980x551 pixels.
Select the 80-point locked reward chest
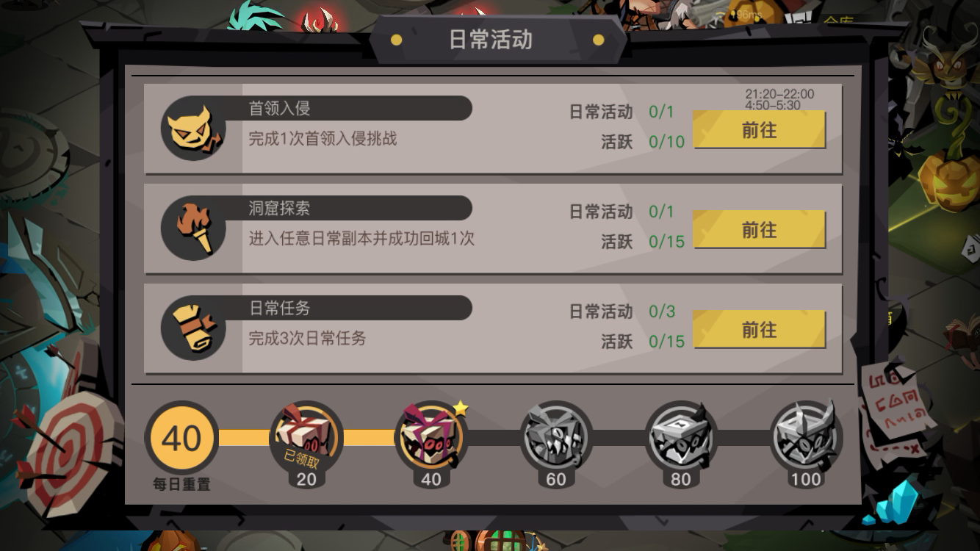coord(681,438)
